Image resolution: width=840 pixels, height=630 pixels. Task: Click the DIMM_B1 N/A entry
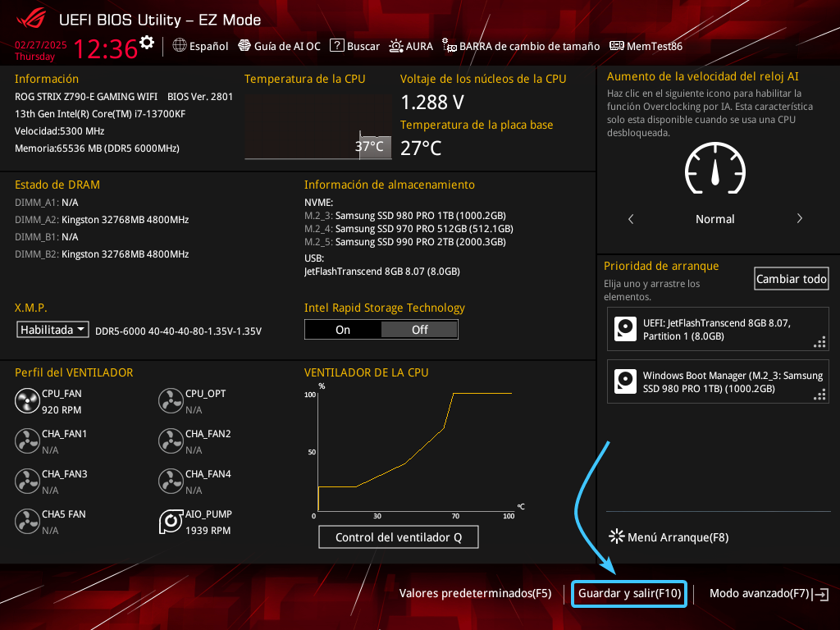47,237
